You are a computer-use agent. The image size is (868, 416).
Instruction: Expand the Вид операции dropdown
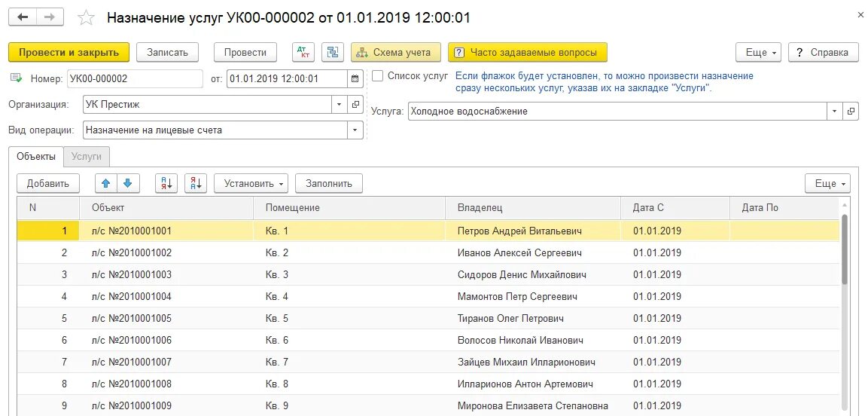point(354,130)
